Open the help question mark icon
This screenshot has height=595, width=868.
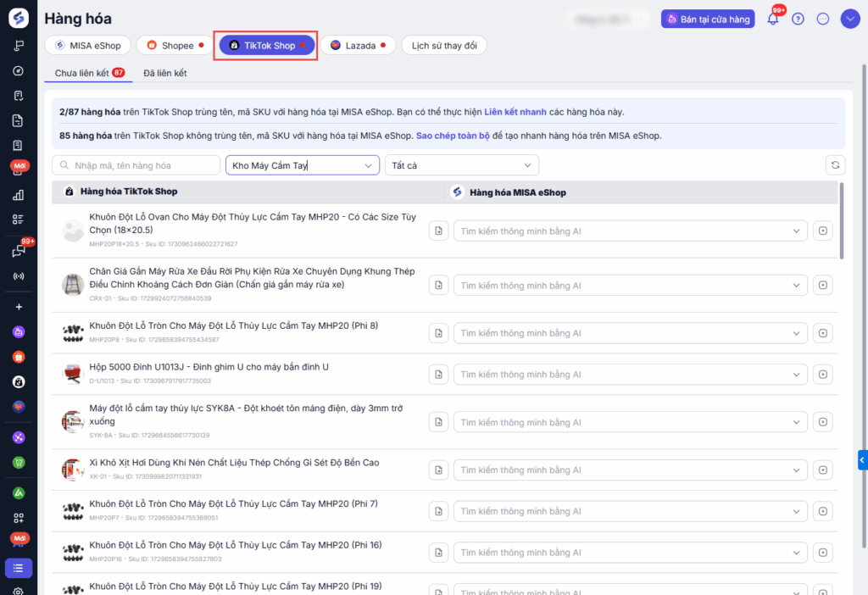tap(798, 19)
